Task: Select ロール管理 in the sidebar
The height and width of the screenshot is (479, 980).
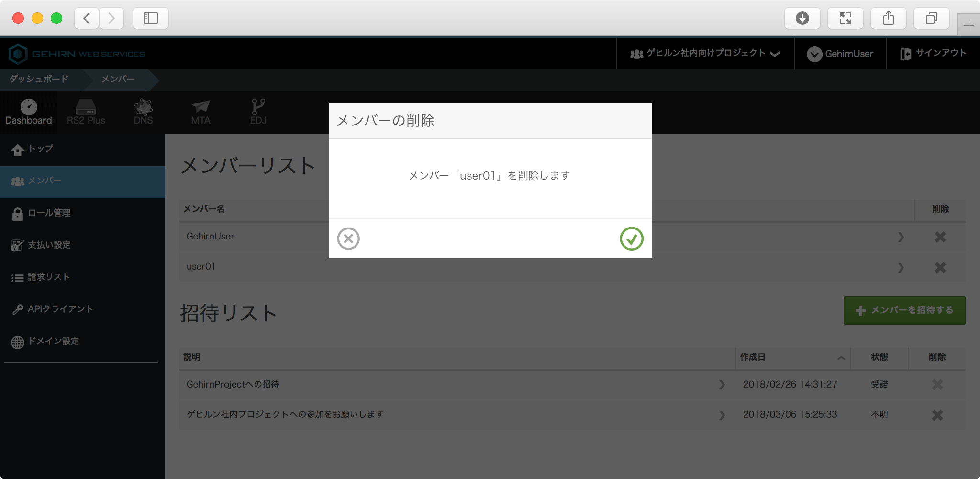Action: tap(49, 213)
